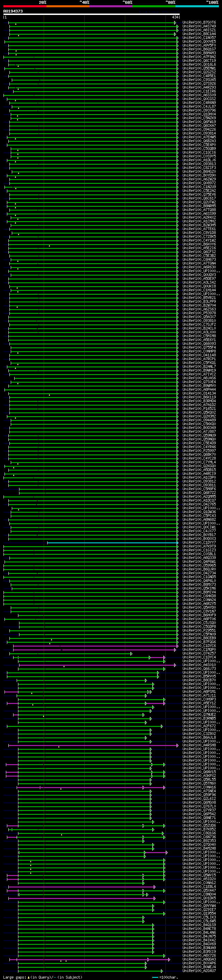Select hit label UniRef100_A4RZ93
Image resolution: width=222 pixels, height=980 pixels.
click(x=199, y=88)
